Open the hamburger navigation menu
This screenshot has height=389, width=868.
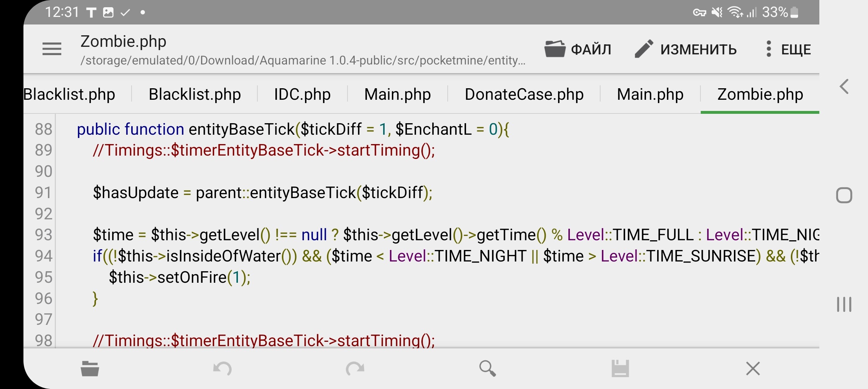(x=52, y=49)
